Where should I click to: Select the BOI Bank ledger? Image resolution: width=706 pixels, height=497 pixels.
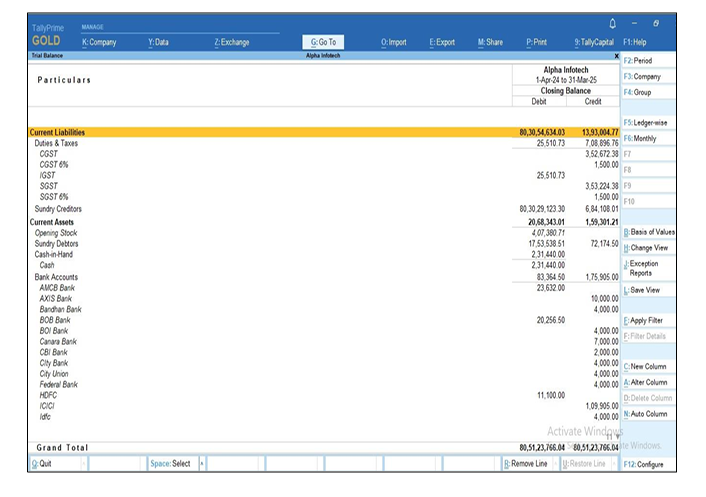324,331
